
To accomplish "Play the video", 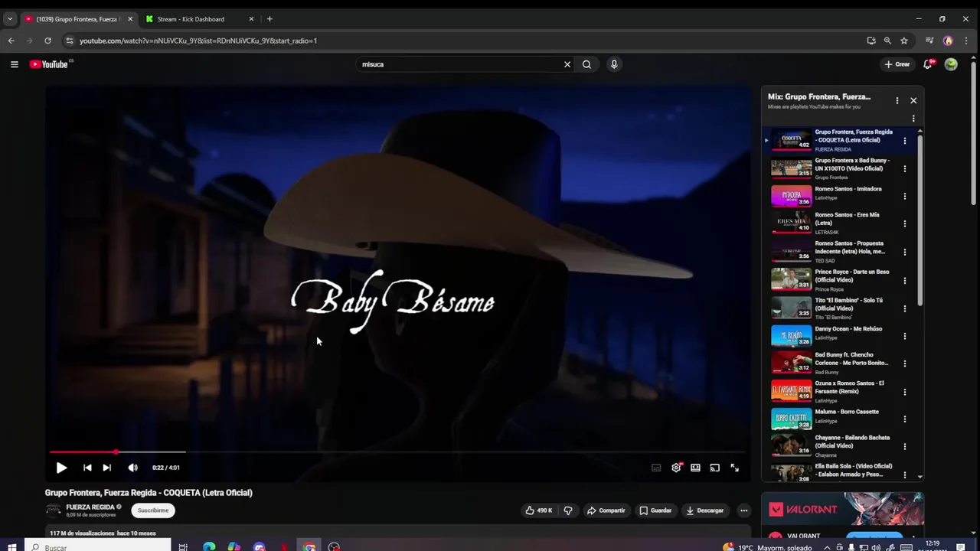I will [61, 468].
